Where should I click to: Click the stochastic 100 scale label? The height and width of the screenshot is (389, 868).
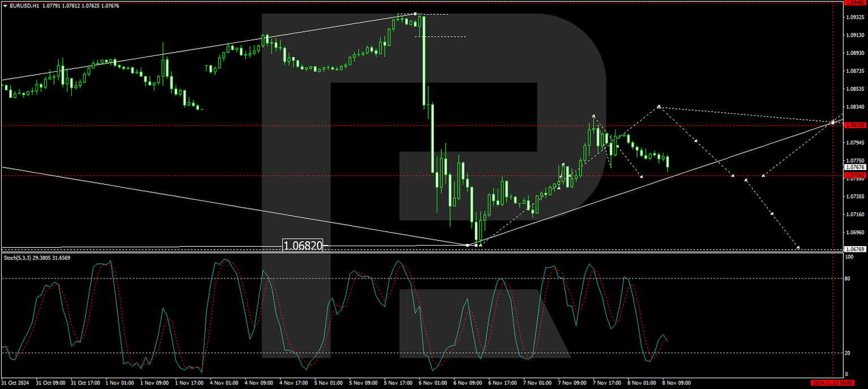coord(849,257)
